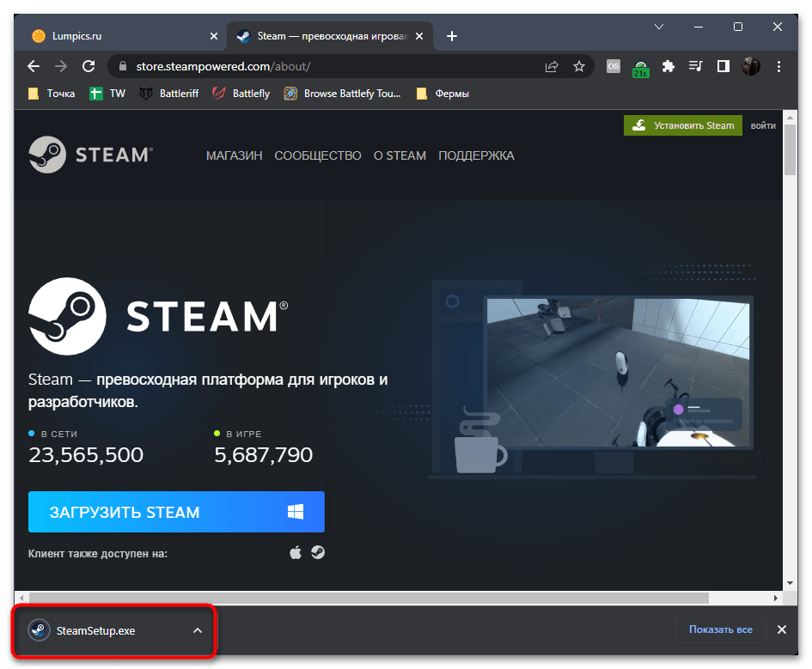Viewport: 812px width, 669px height.
Task: Expand the SteamSetup.exe download options
Action: (x=198, y=630)
